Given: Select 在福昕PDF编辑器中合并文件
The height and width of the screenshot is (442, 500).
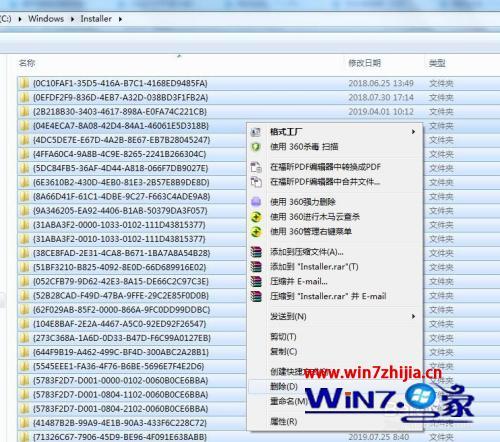Looking at the screenshot, I should pos(335,182).
